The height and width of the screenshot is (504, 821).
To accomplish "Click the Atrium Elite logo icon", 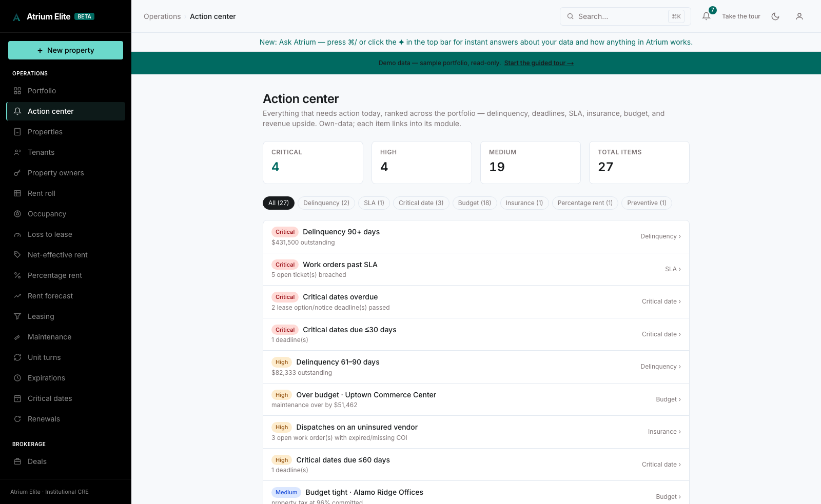I will (x=16, y=17).
